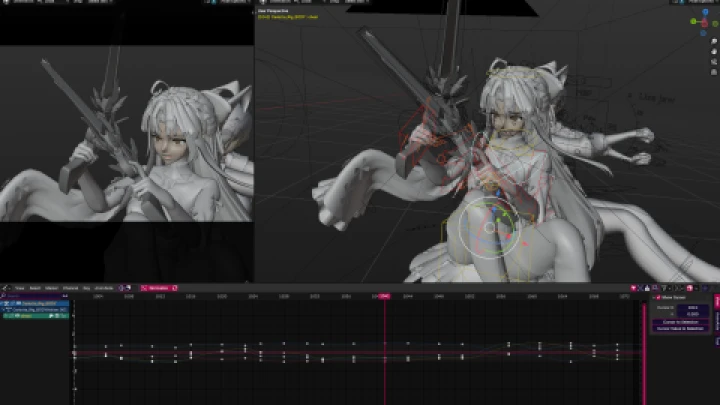
Task: Click the ghost curves icon in Graph header
Action: 655,288
